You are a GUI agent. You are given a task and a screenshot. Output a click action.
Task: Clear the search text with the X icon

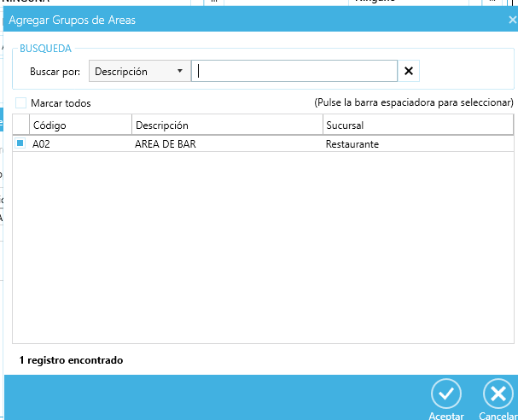pos(409,72)
